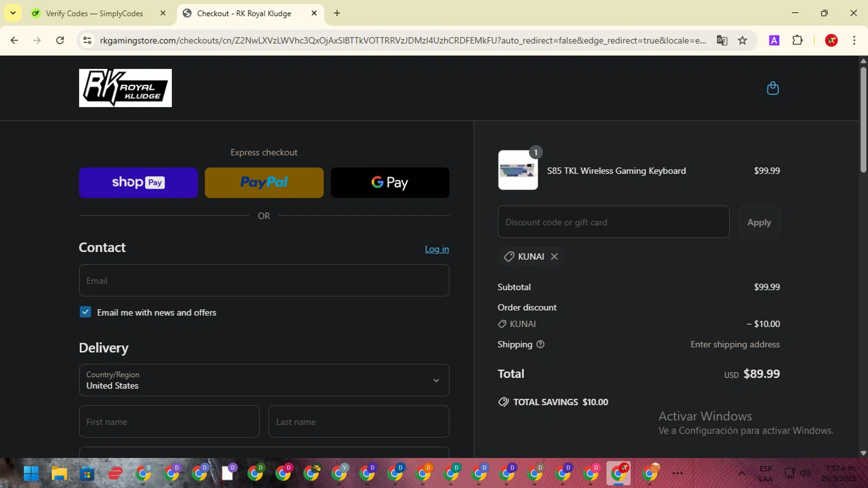Open the Chrome profile avatar
The width and height of the screenshot is (868, 488).
pos(832,41)
